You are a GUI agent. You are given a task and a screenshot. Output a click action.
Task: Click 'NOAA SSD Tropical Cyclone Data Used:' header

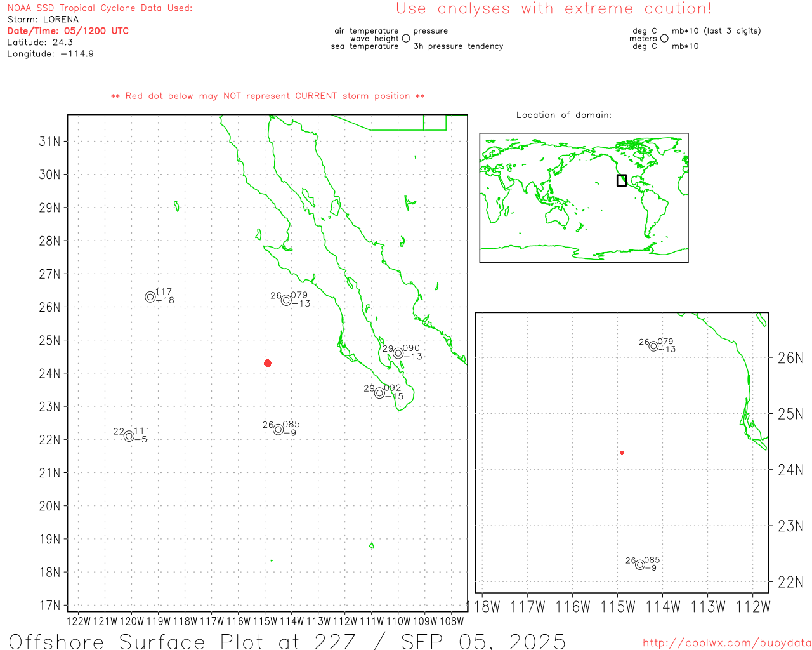point(100,8)
